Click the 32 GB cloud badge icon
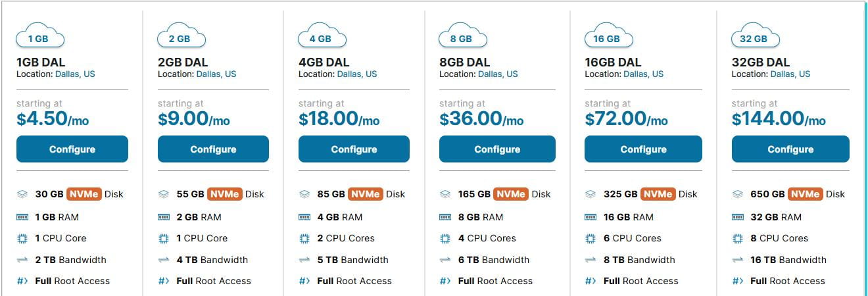 (755, 36)
